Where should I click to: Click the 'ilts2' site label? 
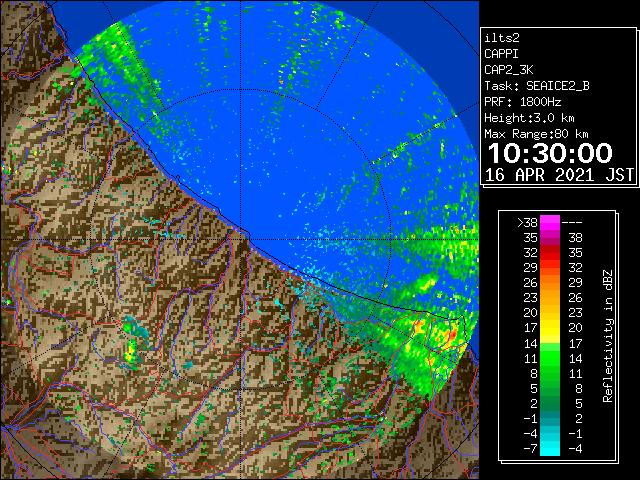tap(502, 38)
